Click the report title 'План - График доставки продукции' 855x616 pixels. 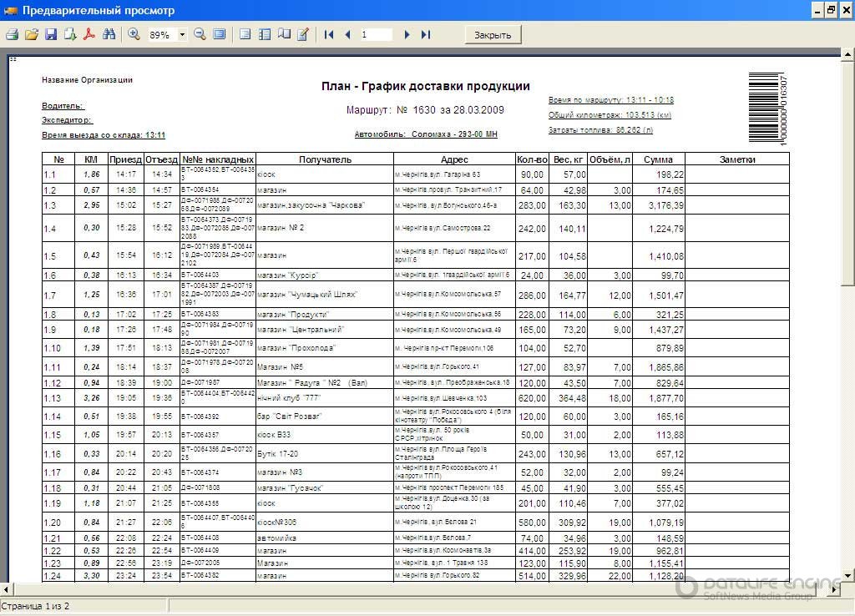[x=425, y=86]
